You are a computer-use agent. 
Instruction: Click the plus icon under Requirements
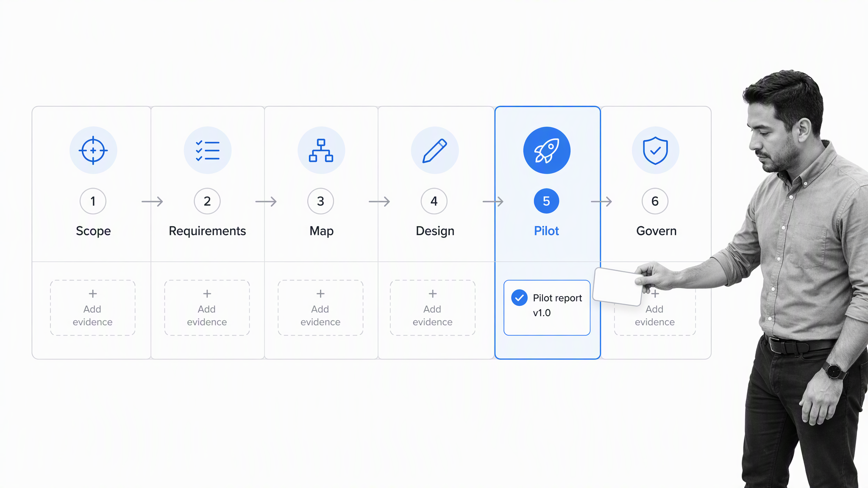[207, 294]
